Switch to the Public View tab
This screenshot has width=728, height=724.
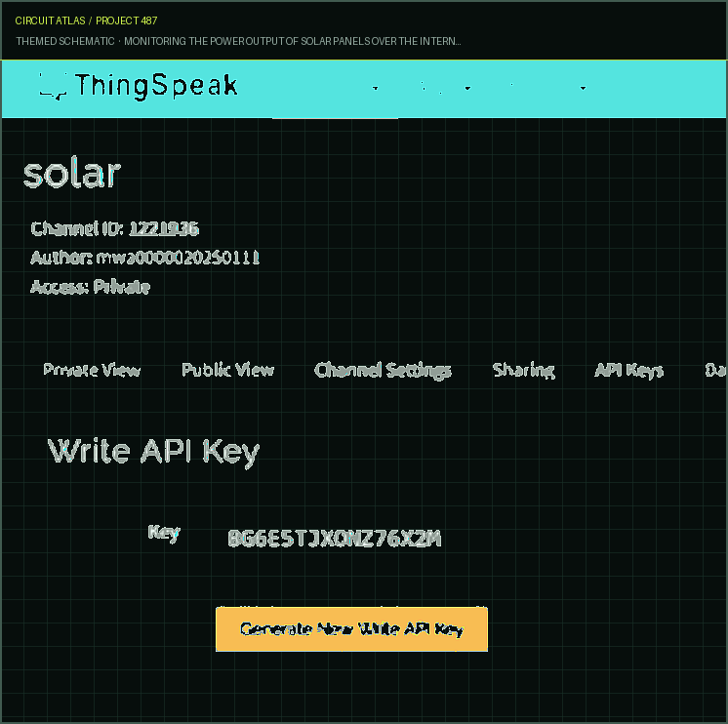pos(227,370)
